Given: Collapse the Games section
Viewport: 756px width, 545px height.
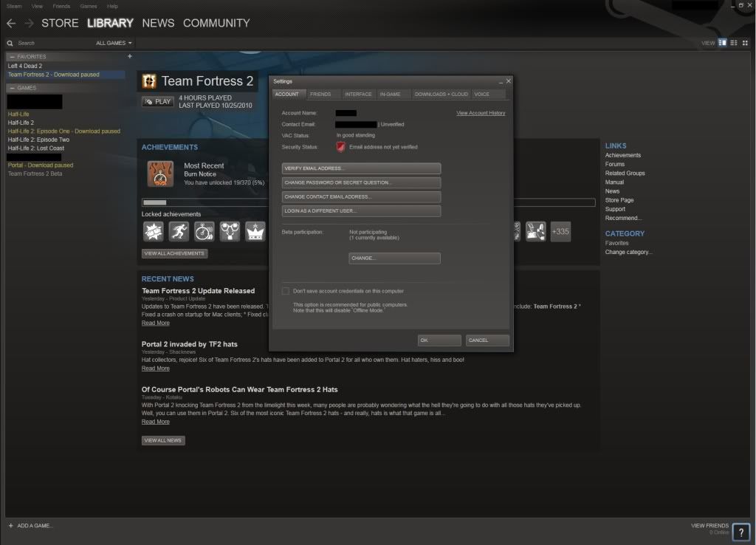Looking at the screenshot, I should (12, 88).
